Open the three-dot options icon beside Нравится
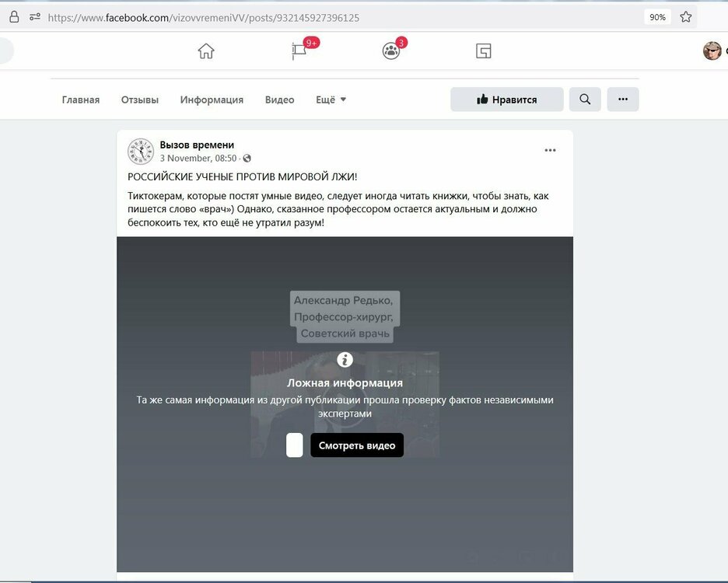The height and width of the screenshot is (583, 728). [622, 99]
